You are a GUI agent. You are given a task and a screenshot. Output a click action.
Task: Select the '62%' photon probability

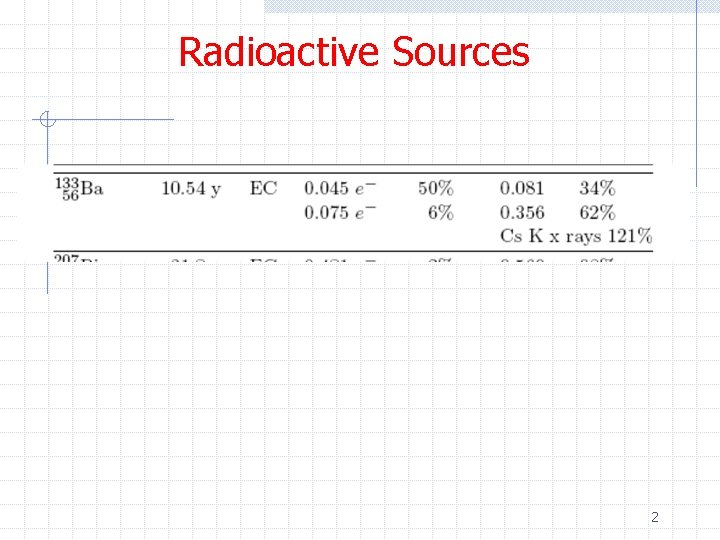click(597, 213)
